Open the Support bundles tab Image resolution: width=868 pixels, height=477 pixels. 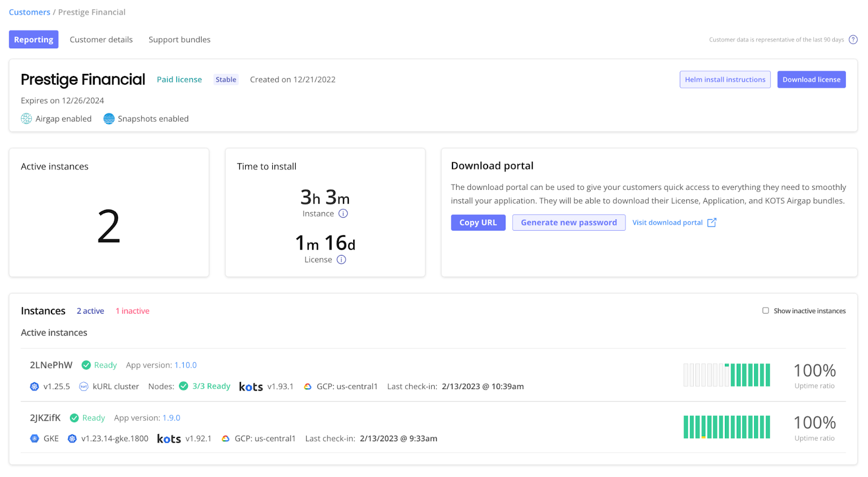tap(179, 39)
